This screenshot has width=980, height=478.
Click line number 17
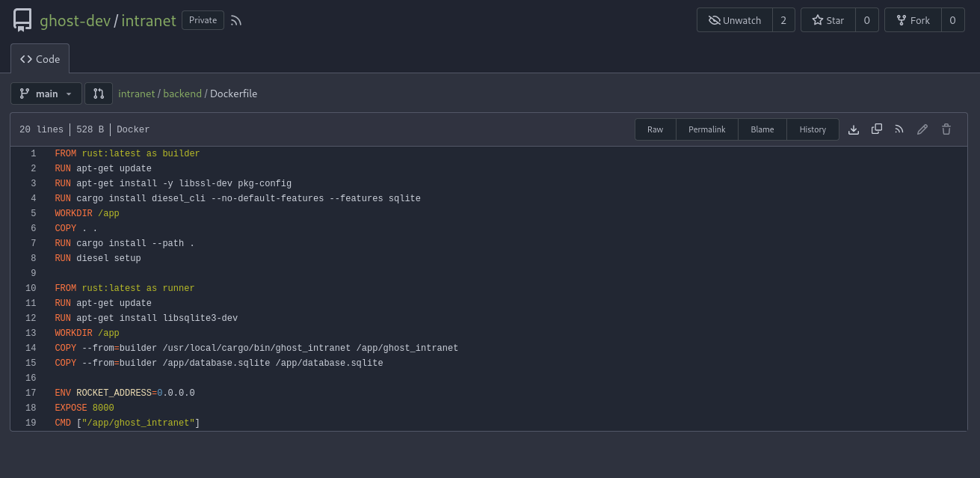(31, 393)
